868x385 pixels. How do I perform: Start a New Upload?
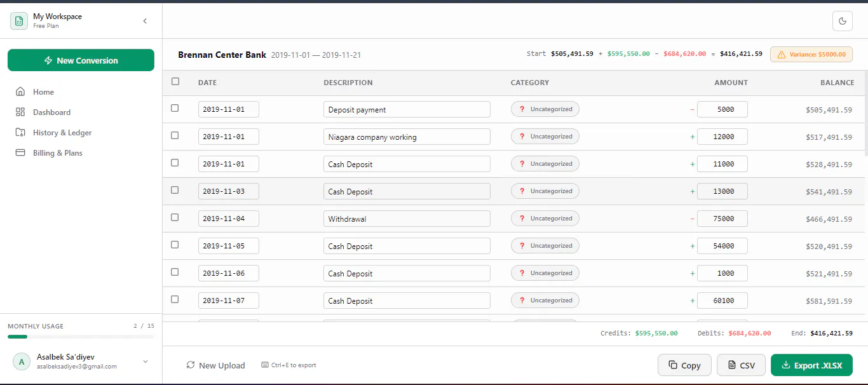215,365
